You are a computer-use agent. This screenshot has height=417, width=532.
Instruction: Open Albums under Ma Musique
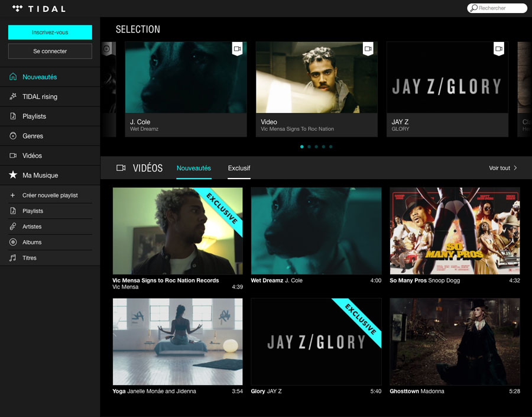pyautogui.click(x=50, y=242)
